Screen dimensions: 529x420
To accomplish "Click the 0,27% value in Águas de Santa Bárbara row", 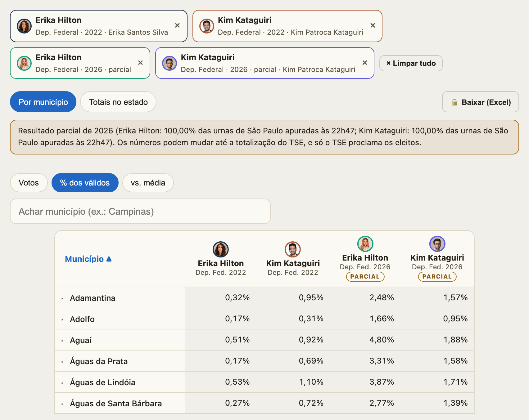I will 237,403.
